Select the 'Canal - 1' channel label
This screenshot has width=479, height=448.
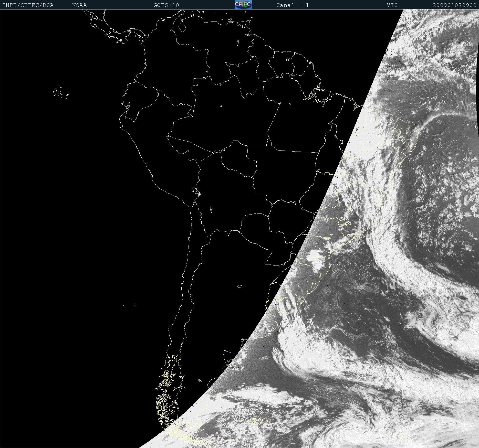293,5
